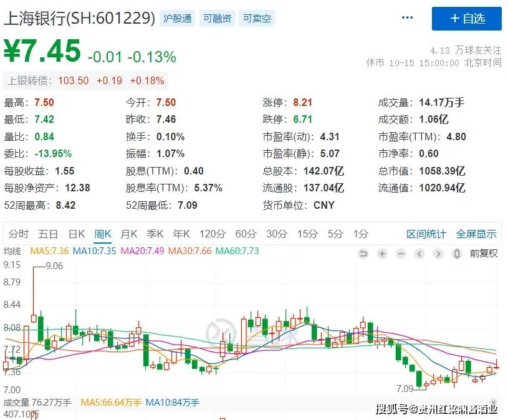Click the stock title 上海银行(SH:601229)
The width and height of the screenshot is (508, 420).
(79, 18)
